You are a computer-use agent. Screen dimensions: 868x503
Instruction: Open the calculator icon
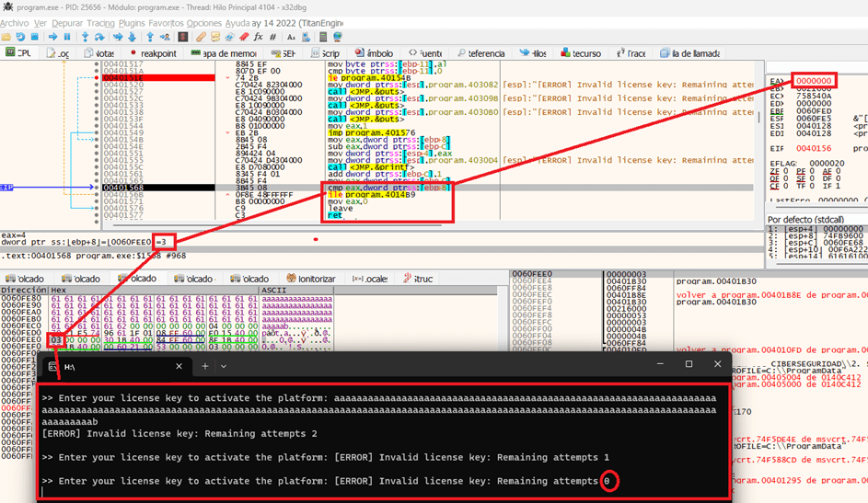pyautogui.click(x=323, y=37)
